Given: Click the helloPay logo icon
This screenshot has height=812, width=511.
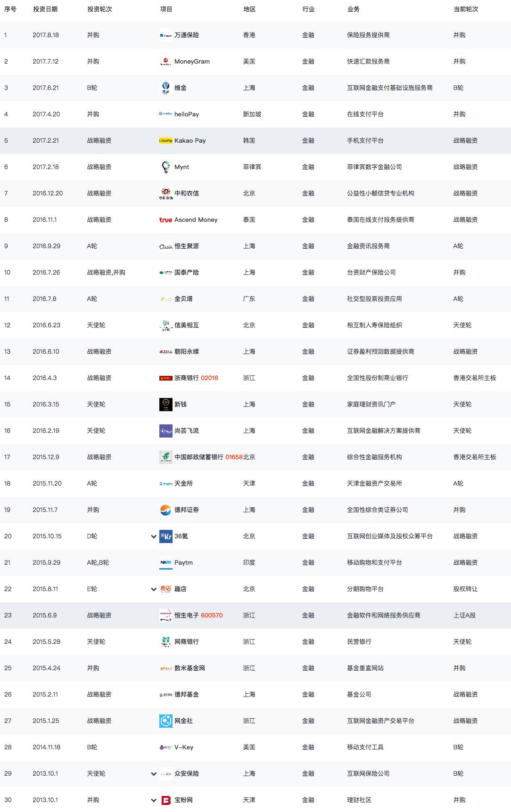Looking at the screenshot, I should [165, 114].
